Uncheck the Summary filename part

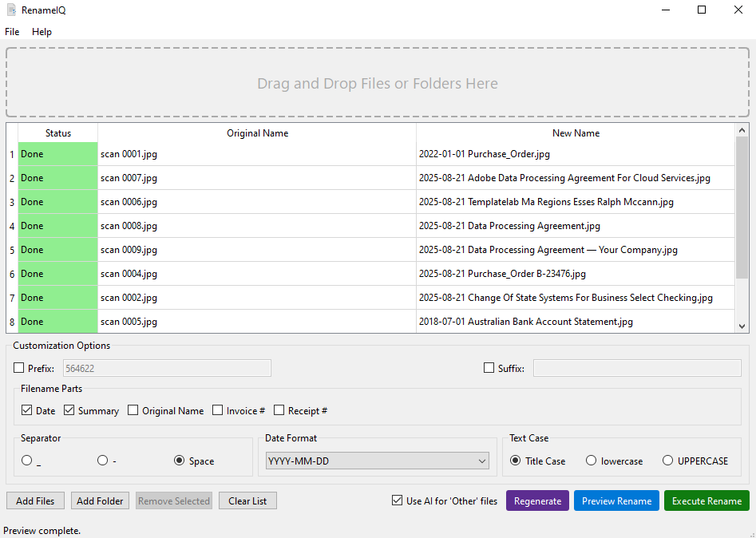coord(69,411)
